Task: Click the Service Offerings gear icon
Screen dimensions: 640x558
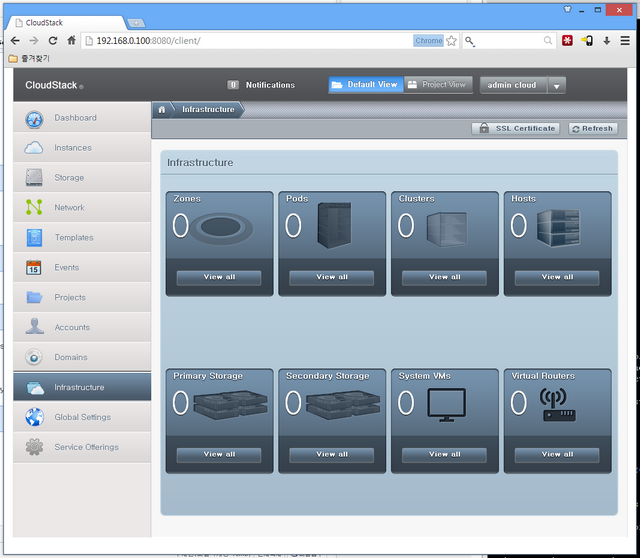Action: coord(34,447)
